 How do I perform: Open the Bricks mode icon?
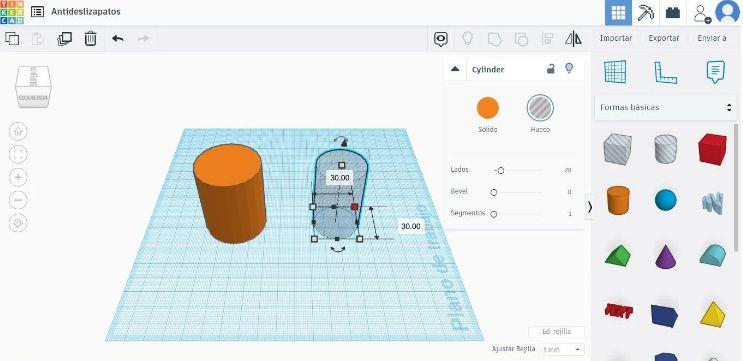(672, 13)
